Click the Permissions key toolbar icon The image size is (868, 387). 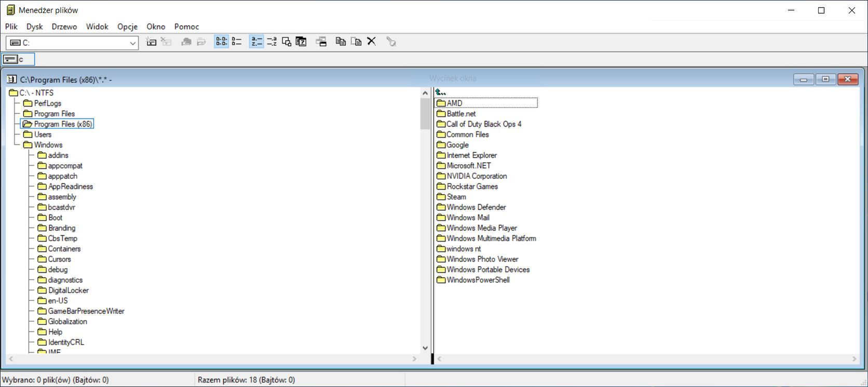click(x=391, y=42)
